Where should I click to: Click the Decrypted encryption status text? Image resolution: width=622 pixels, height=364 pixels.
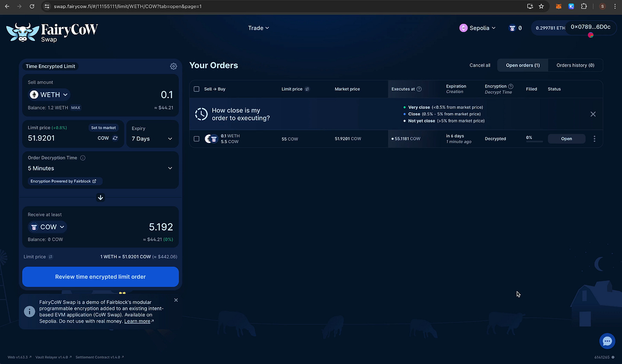click(495, 139)
